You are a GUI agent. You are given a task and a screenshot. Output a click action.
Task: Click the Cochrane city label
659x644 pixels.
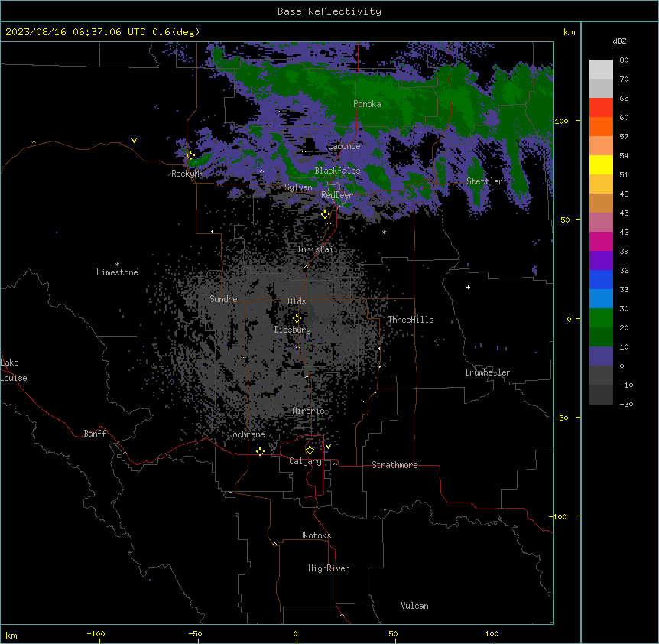(x=246, y=434)
